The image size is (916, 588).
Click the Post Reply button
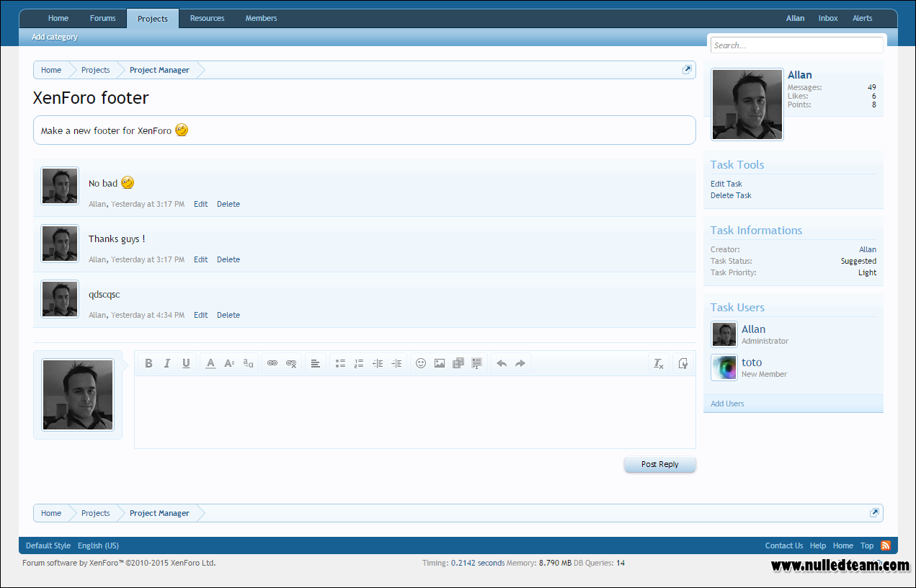(x=660, y=464)
